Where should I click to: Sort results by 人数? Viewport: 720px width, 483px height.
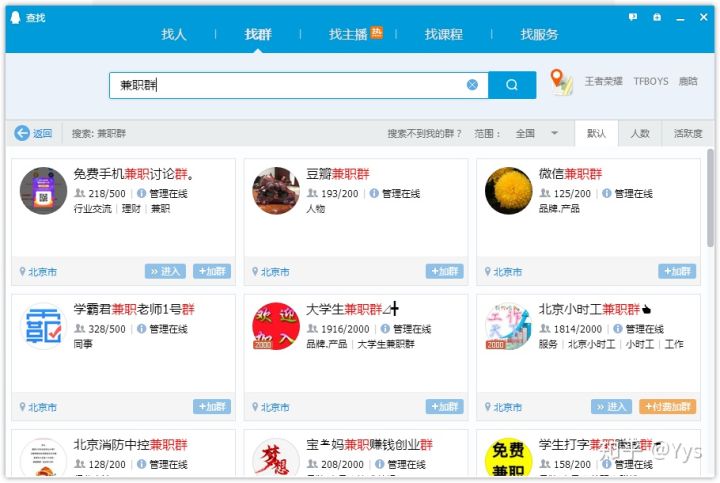click(640, 133)
